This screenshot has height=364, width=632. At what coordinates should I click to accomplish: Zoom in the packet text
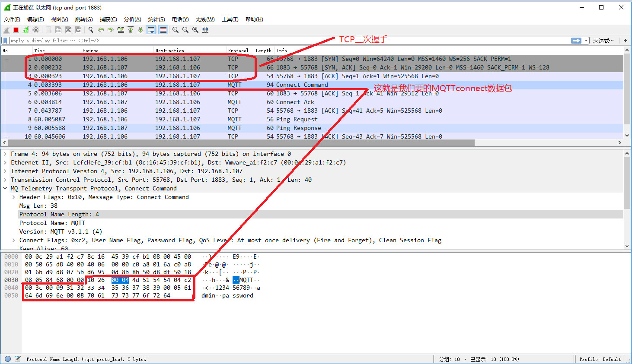176,30
